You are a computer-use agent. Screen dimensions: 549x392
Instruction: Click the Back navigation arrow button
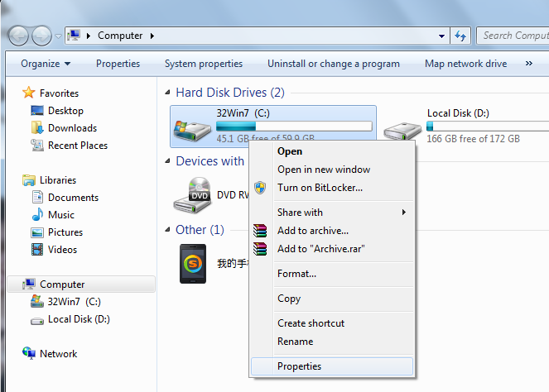pyautogui.click(x=19, y=36)
